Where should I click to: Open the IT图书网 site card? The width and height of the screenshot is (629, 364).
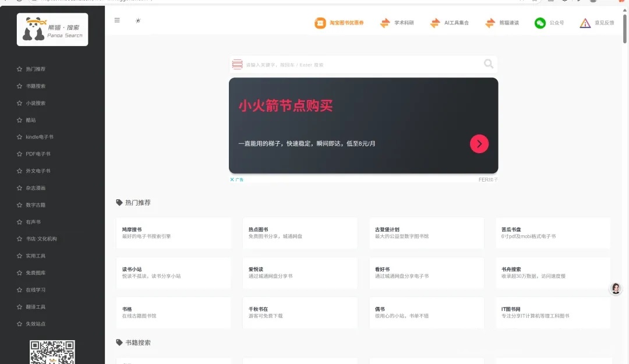(x=553, y=312)
